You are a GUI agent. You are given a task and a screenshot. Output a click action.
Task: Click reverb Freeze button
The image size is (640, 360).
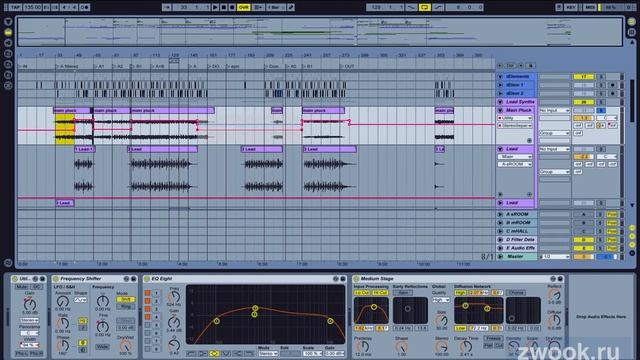point(493,338)
